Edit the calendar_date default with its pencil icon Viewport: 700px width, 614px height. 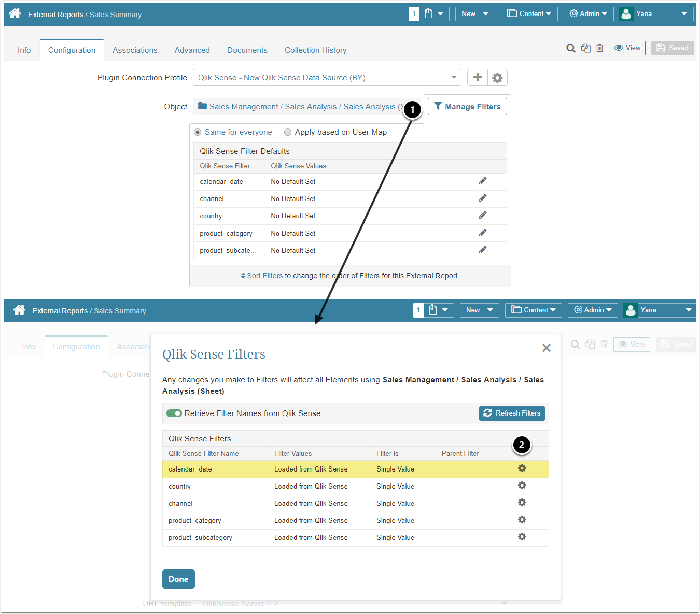[483, 181]
